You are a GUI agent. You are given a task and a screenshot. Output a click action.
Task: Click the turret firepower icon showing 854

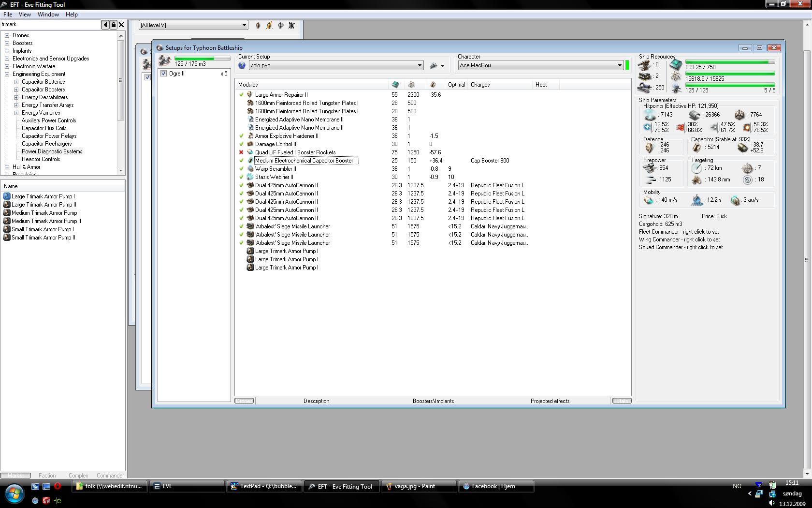tap(650, 168)
